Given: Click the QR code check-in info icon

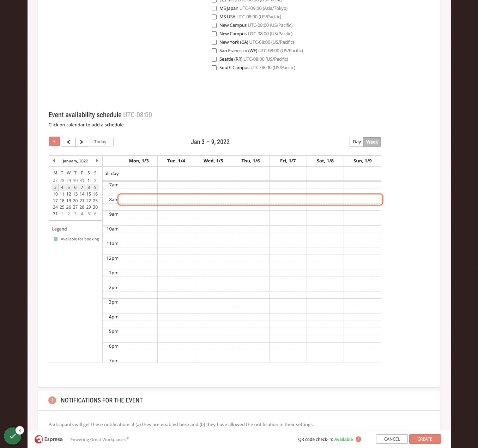Looking at the screenshot, I should click(x=358, y=439).
